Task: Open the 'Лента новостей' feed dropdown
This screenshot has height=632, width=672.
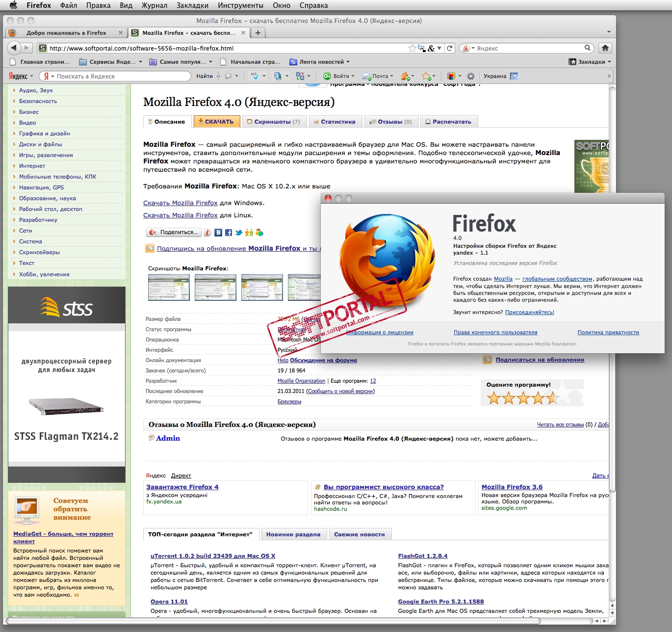Action: click(x=319, y=62)
